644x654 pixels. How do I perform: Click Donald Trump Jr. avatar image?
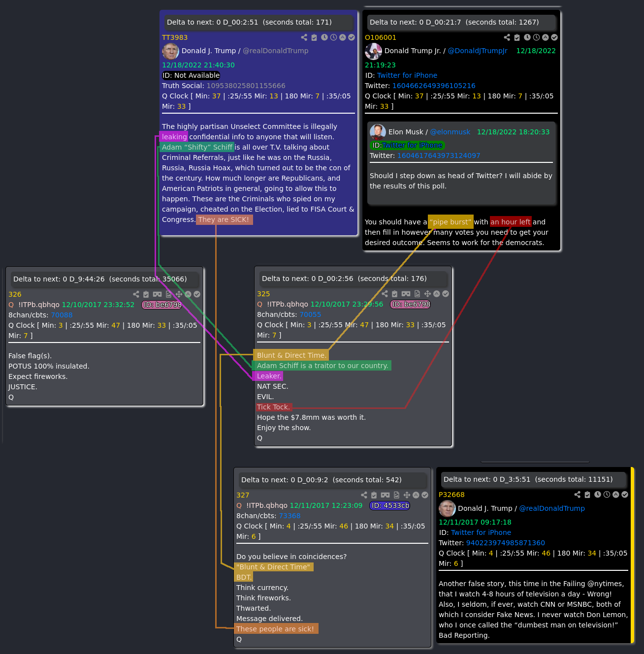[x=373, y=51]
